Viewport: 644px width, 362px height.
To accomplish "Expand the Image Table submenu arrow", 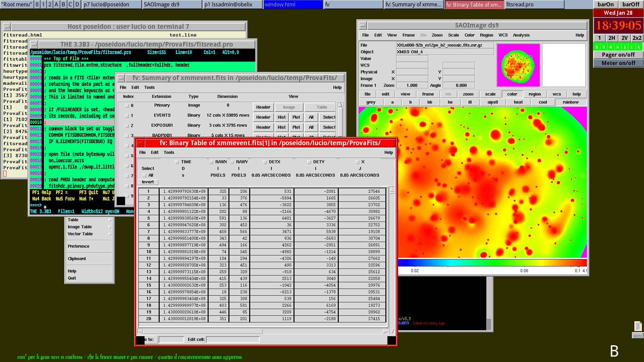I will 110,227.
